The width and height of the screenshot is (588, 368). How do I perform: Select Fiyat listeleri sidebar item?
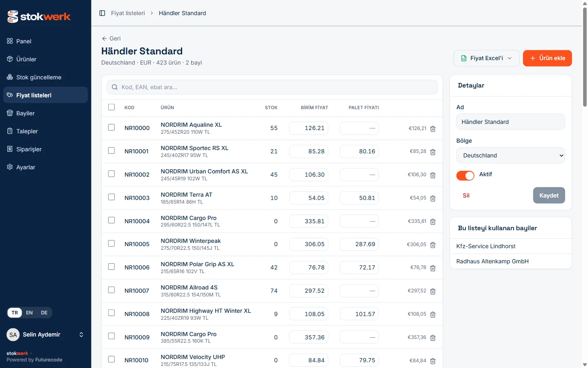pos(45,95)
